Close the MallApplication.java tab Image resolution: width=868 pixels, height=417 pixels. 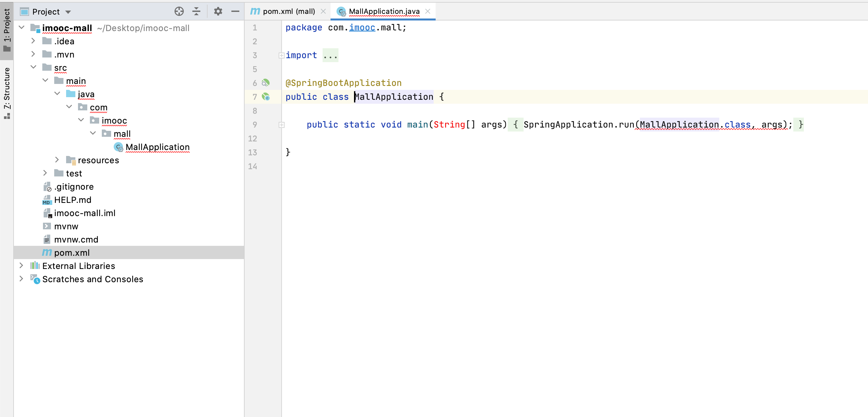point(428,12)
